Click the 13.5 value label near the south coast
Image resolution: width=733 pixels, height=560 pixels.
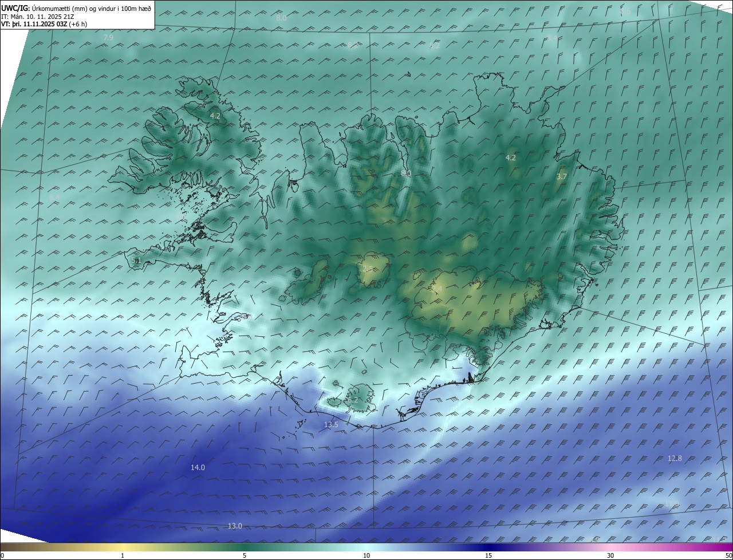[331, 425]
